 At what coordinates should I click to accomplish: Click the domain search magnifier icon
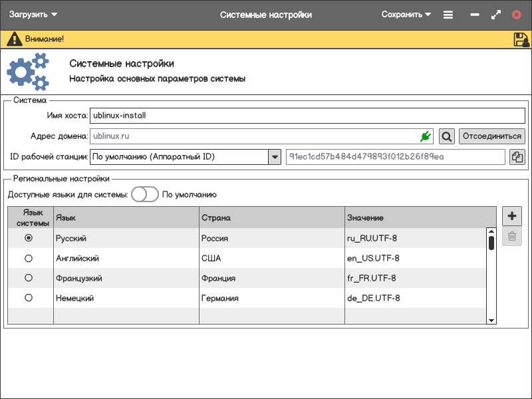pyautogui.click(x=447, y=136)
